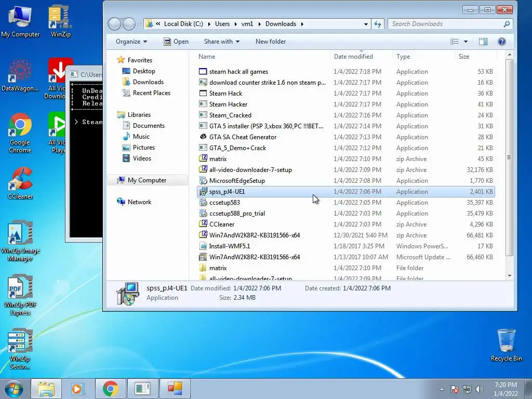Refresh the Downloads folder view
Image resolution: width=532 pixels, height=399 pixels.
377,24
